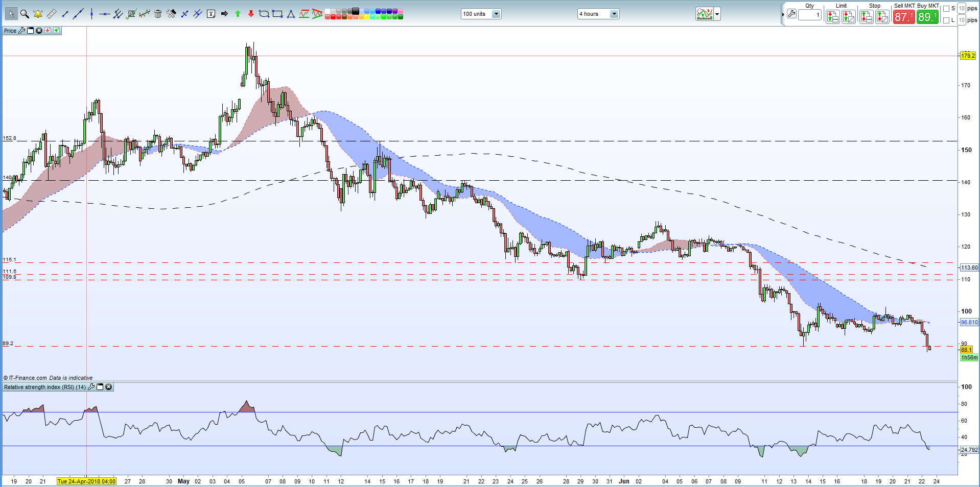Select the ellipse drawing tool

[264, 14]
